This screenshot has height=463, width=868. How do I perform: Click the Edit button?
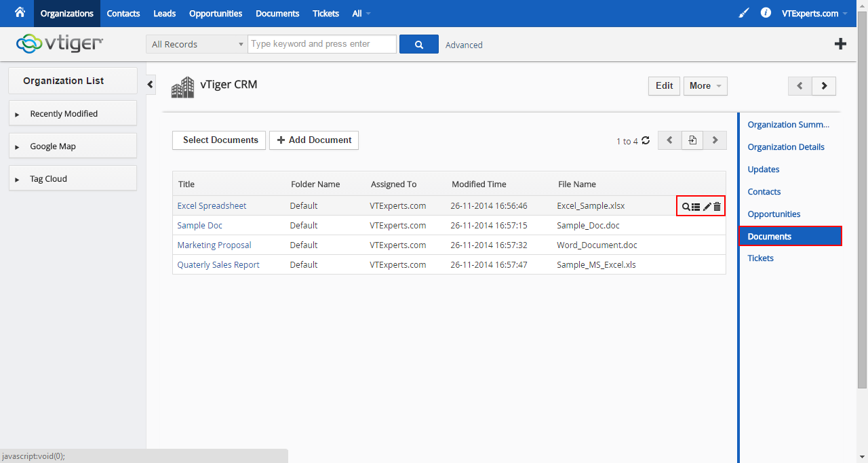(665, 86)
